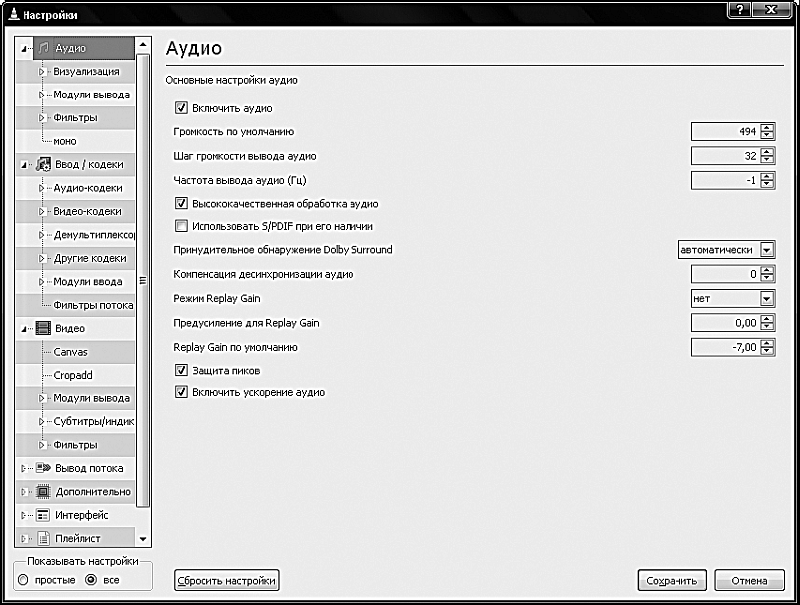Screen dimensions: 800x605
Task: Click Шаг громкости вывода аудио field
Action: [725, 156]
